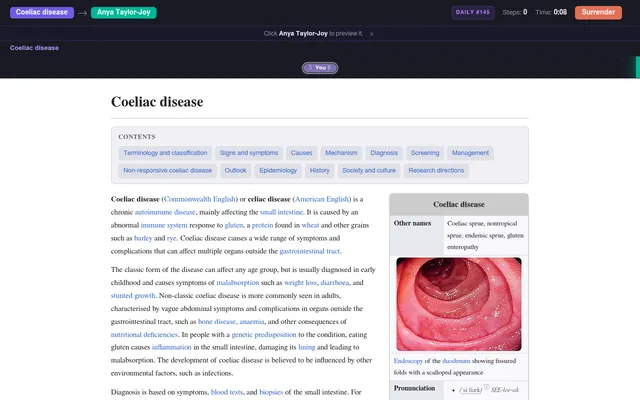Open the genetic predisposition link
Screen dimensions: 640x400
tap(264, 335)
